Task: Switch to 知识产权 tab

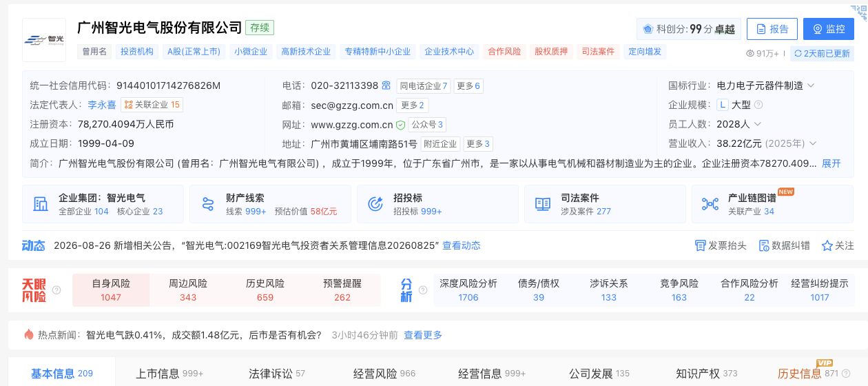Action: pos(707,374)
